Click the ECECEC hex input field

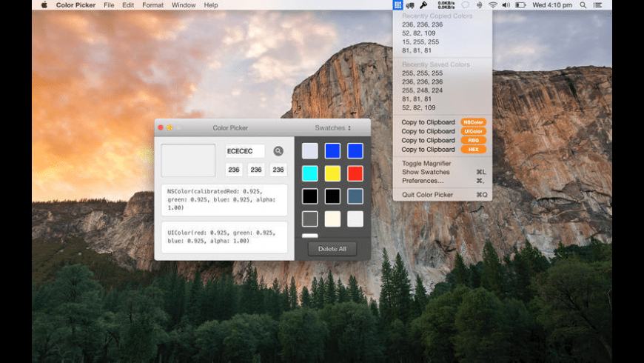pyautogui.click(x=245, y=151)
